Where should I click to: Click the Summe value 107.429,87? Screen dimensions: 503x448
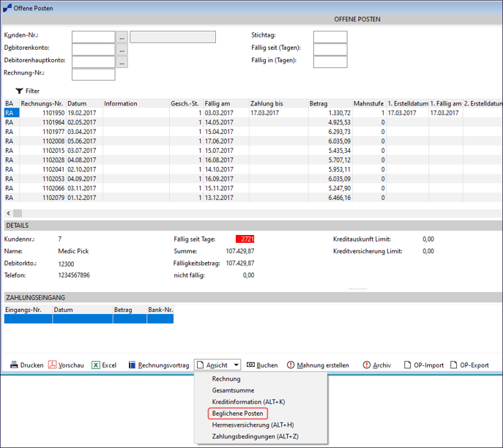click(x=240, y=251)
